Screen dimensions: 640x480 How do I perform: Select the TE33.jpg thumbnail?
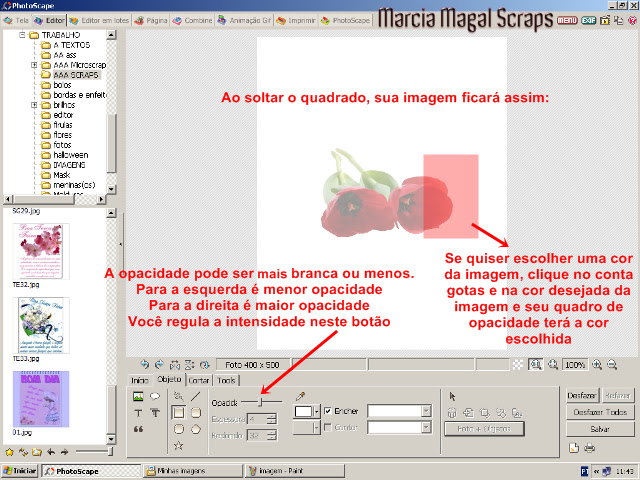[41, 325]
